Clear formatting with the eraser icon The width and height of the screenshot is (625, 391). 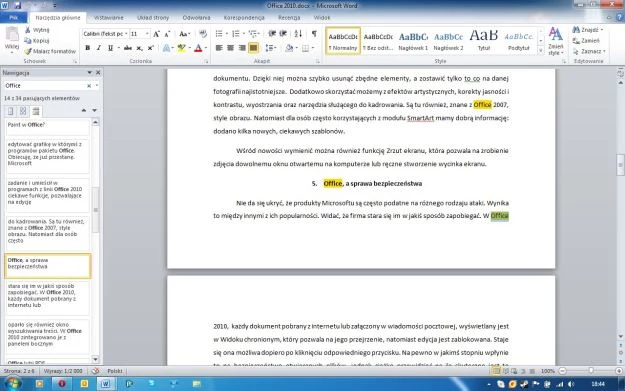click(203, 34)
